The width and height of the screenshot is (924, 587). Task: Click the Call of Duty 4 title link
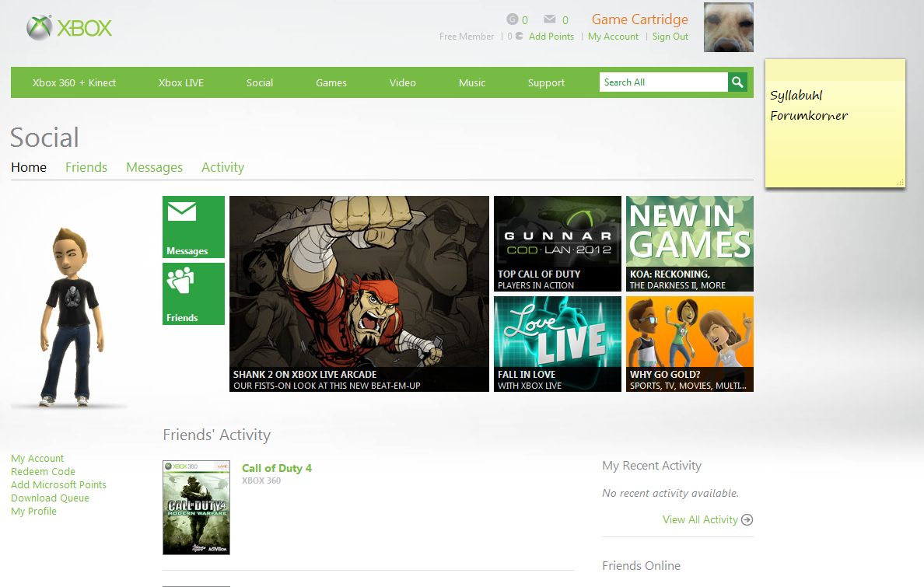point(276,468)
